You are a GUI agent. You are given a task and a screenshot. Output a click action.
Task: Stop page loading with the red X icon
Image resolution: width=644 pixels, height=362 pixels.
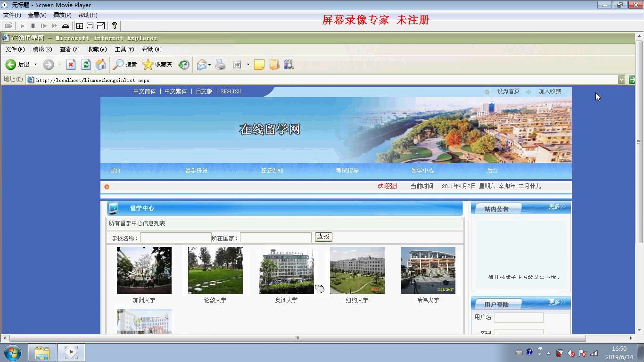pyautogui.click(x=71, y=65)
